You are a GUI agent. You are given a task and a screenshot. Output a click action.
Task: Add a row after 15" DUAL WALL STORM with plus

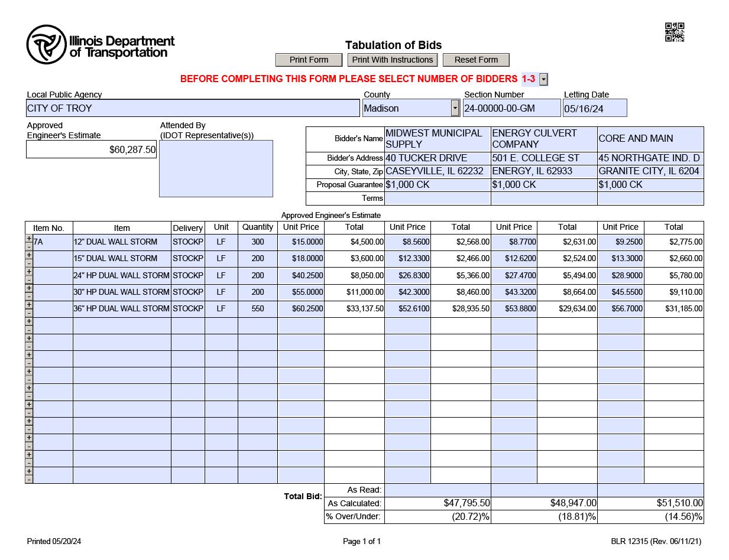coord(29,255)
